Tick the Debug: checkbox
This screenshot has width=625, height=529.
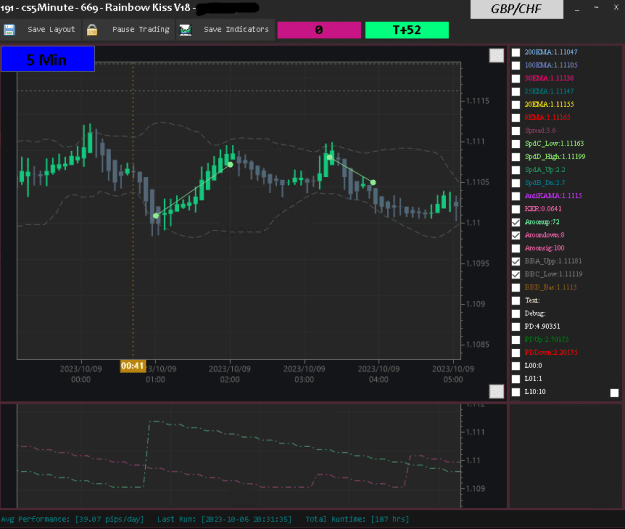[x=516, y=314]
